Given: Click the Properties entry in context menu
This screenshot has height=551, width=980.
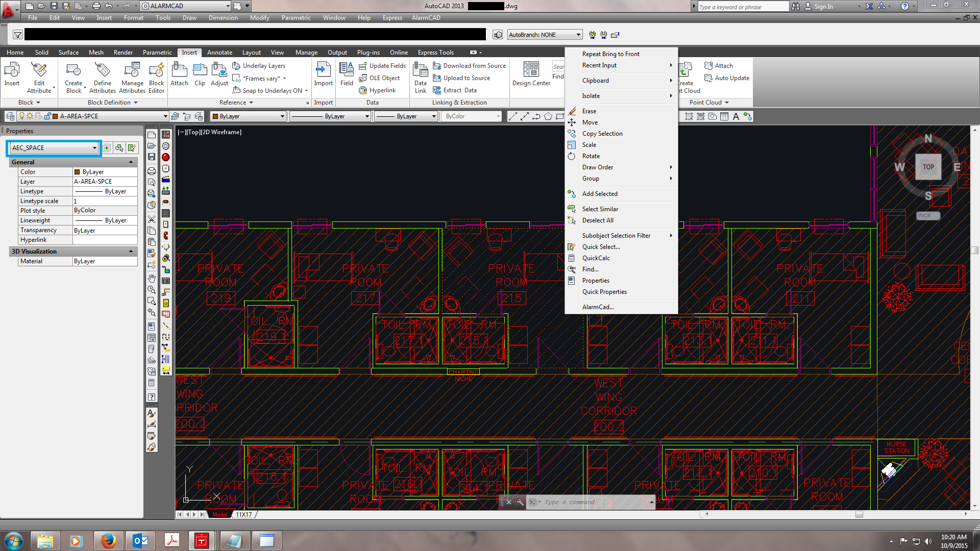Looking at the screenshot, I should 596,281.
